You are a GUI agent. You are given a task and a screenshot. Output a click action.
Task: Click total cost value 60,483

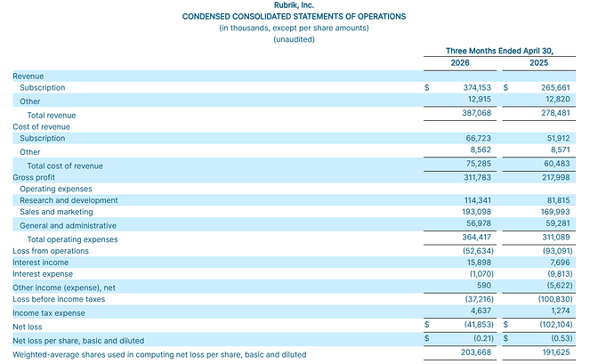point(557,164)
